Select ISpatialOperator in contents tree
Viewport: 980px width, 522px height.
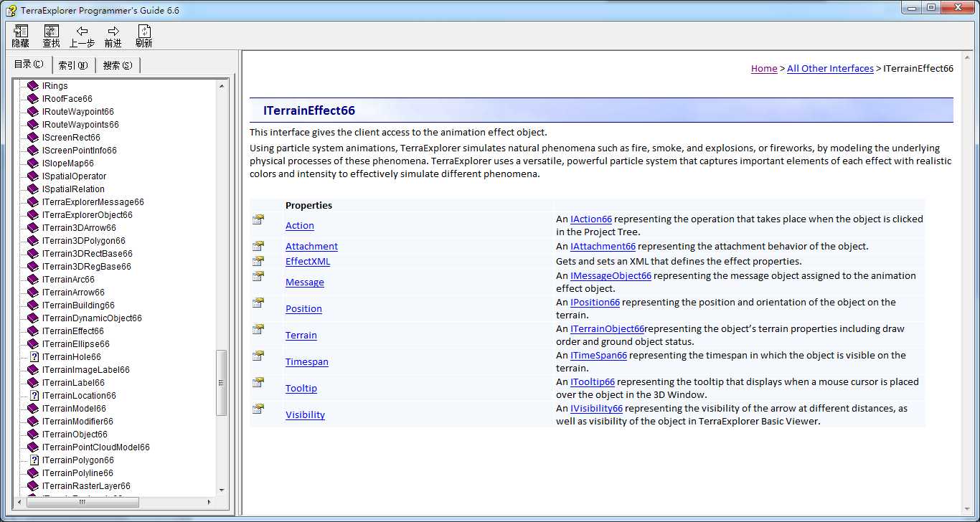coord(74,176)
